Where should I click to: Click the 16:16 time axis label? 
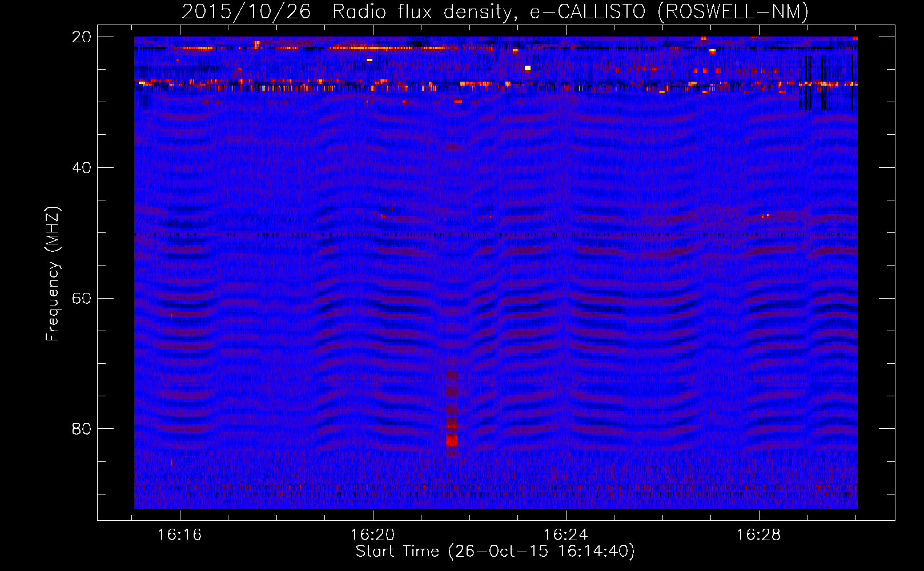pos(180,535)
